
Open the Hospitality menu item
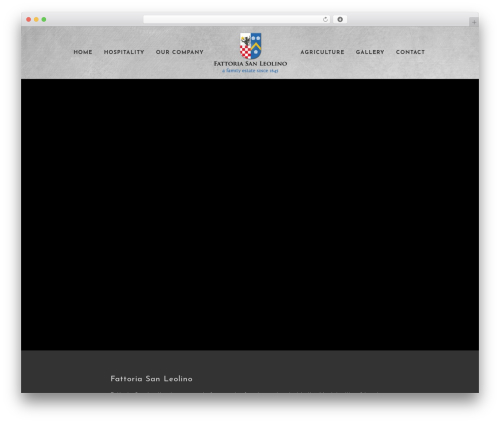coord(124,52)
